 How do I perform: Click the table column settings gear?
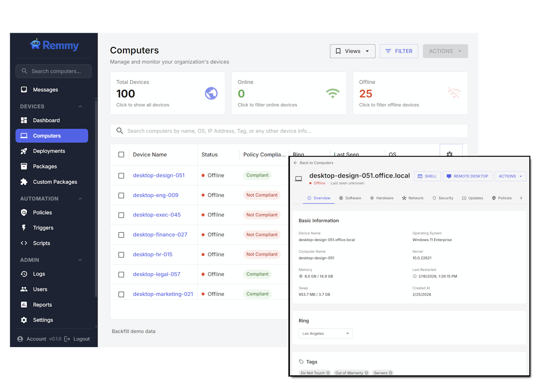(450, 153)
